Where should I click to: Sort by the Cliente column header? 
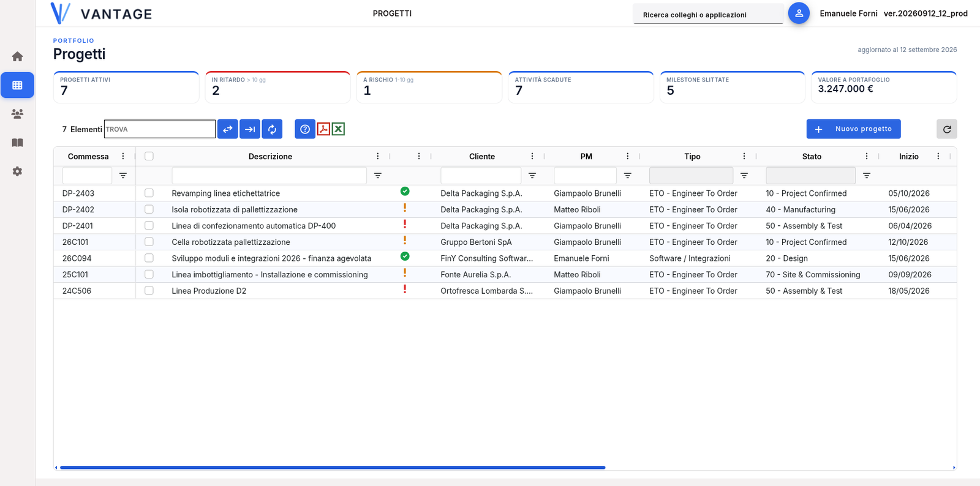(x=482, y=157)
